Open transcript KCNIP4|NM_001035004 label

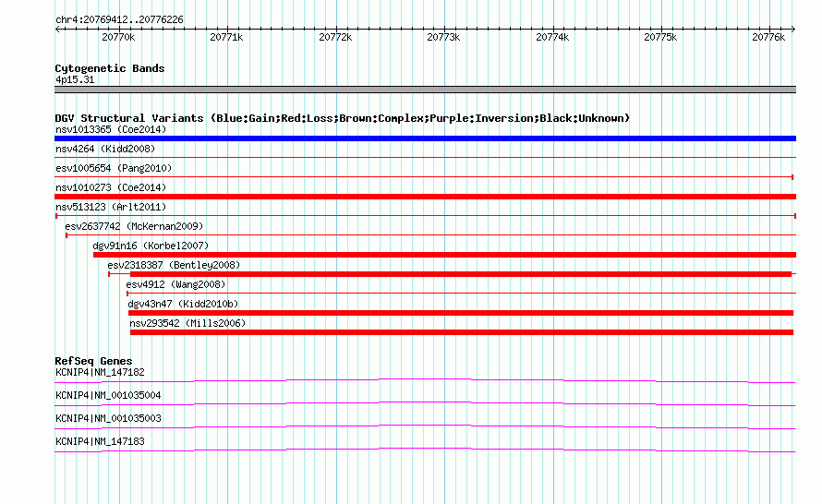coord(108,396)
